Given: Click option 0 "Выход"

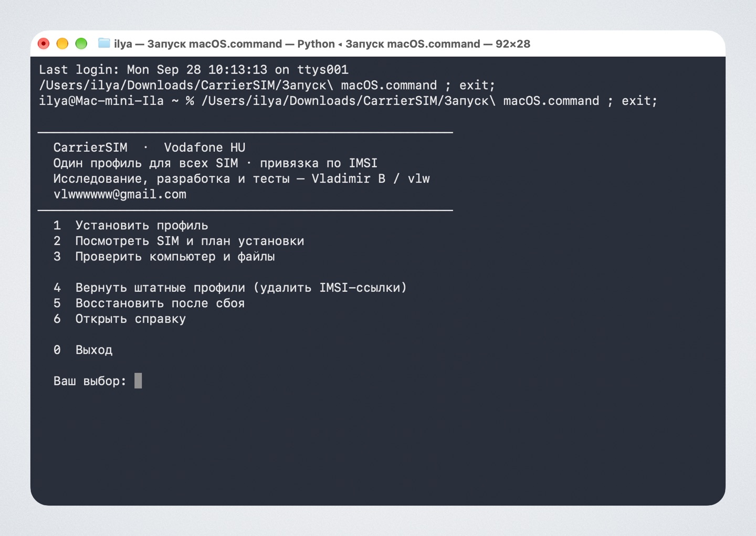Looking at the screenshot, I should 83,350.
